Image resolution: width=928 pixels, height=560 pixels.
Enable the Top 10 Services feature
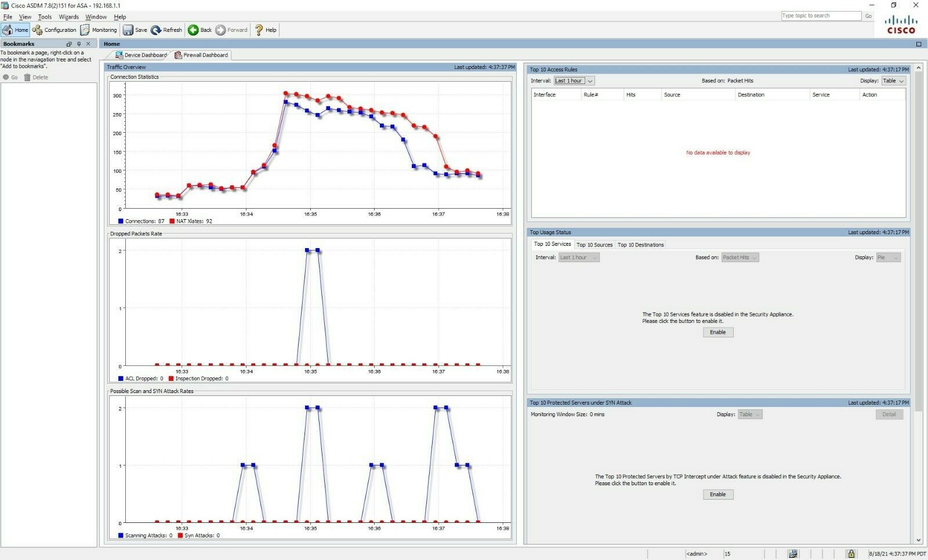718,332
